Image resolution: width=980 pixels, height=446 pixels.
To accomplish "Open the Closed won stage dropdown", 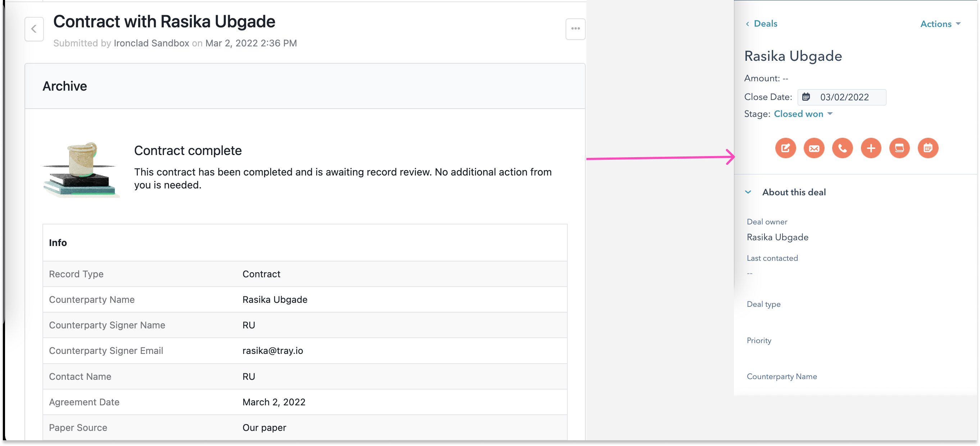I will click(803, 114).
